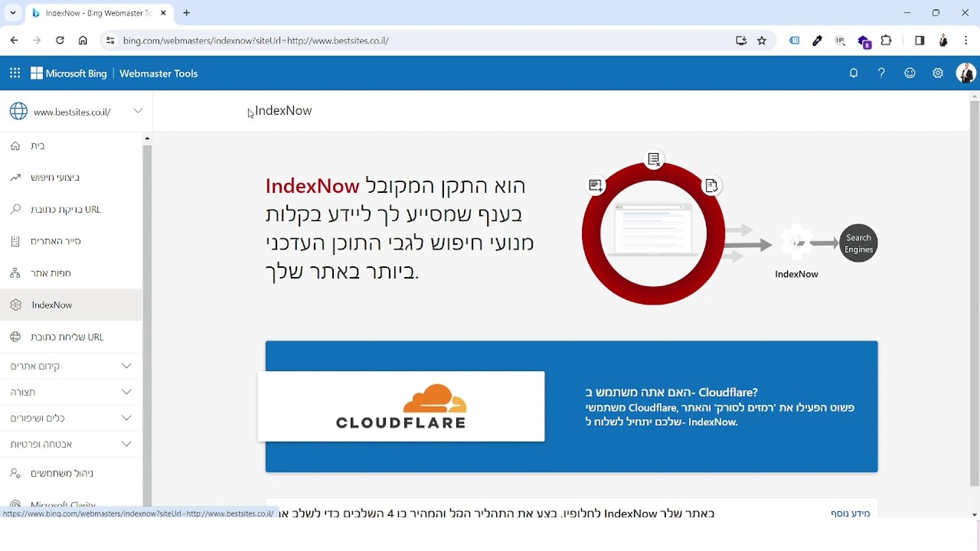View site information icon in address bar

tap(109, 41)
